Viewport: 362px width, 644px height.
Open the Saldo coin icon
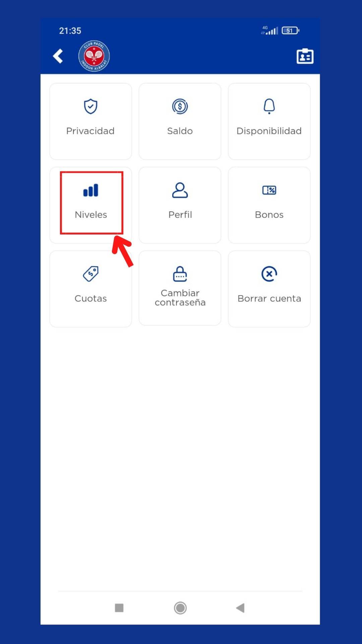(x=180, y=106)
